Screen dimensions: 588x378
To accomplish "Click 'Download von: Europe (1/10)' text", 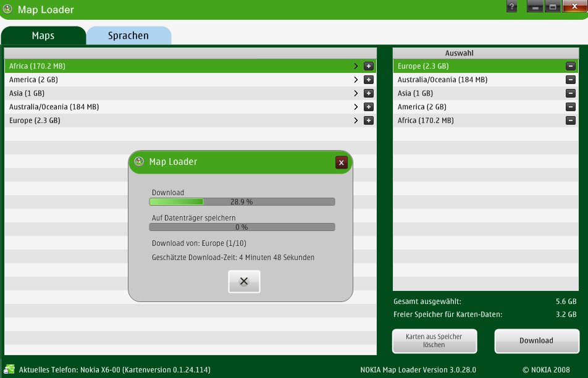I will pos(199,243).
